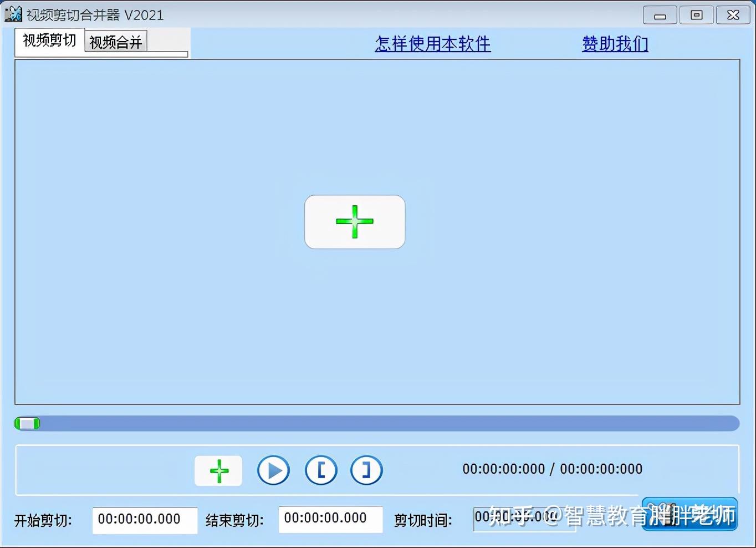
Task: Click the playback time counter text
Action: click(x=553, y=469)
